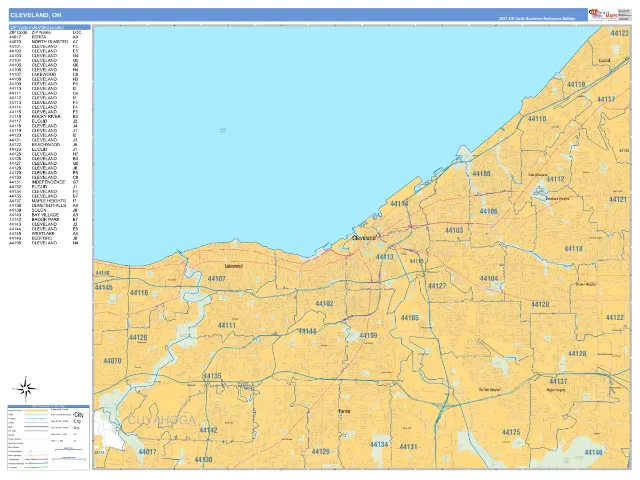Click the Lakewood city label on the map
The image size is (640, 480).
233,266
